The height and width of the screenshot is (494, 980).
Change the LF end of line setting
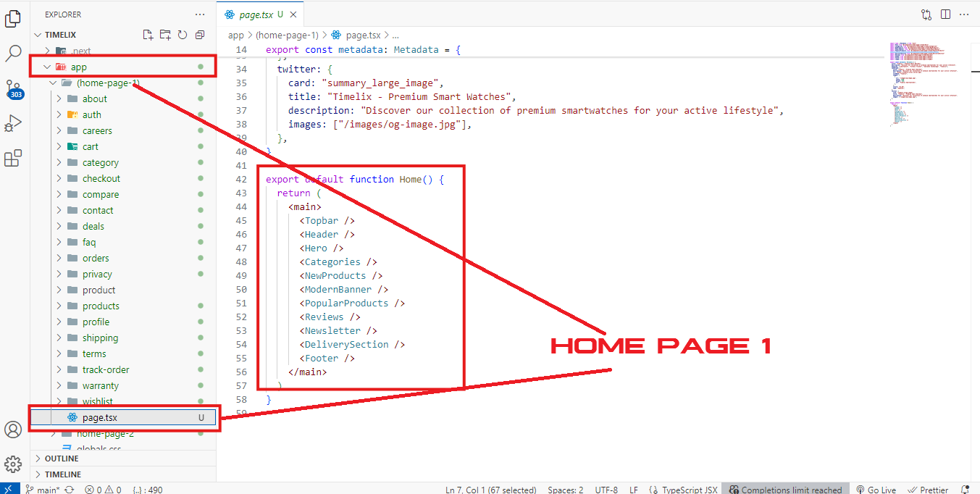point(634,490)
